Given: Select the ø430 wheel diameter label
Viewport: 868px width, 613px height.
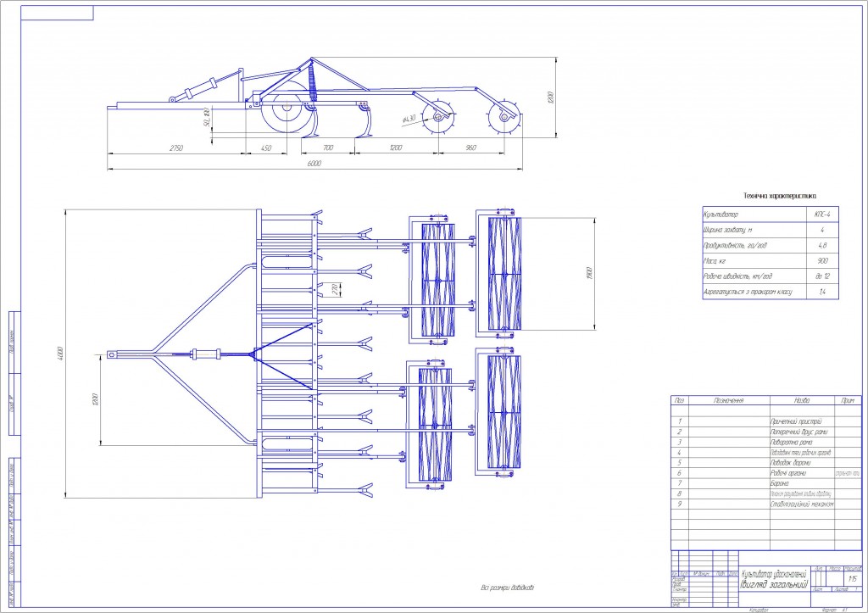Looking at the screenshot, I should (409, 119).
